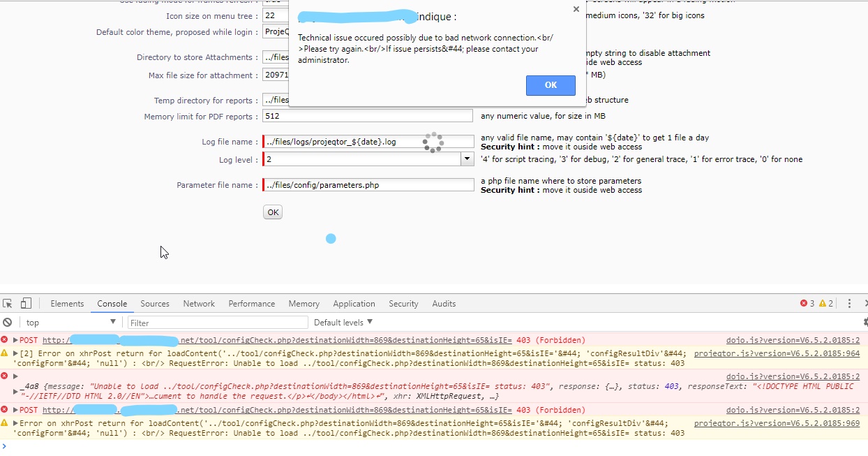The height and width of the screenshot is (456, 868).
Task: Close the error dialog with X
Action: pyautogui.click(x=576, y=9)
